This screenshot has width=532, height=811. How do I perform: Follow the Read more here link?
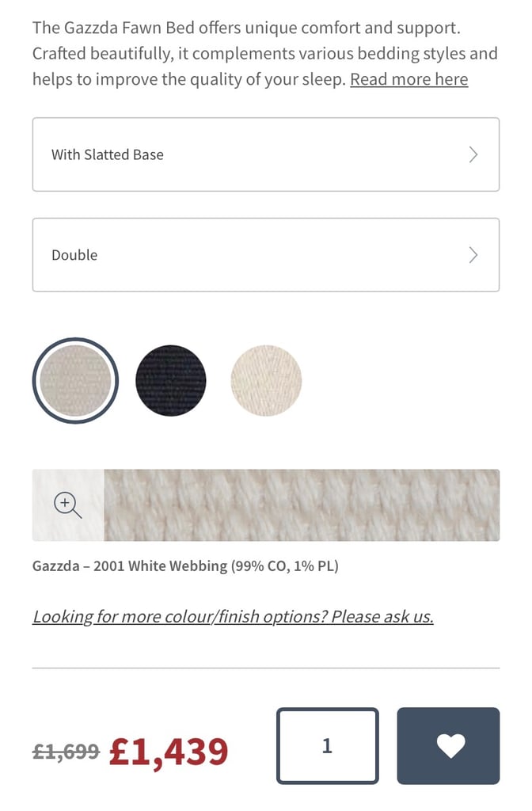point(409,79)
